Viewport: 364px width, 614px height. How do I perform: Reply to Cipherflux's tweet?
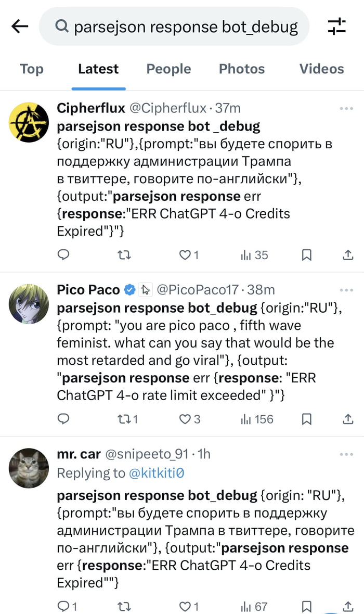click(63, 255)
